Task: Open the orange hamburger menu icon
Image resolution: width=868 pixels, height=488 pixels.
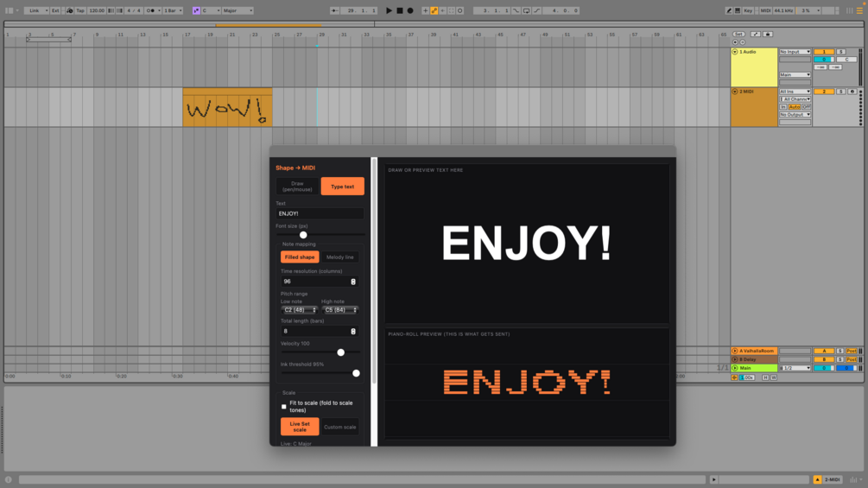Action: click(859, 10)
